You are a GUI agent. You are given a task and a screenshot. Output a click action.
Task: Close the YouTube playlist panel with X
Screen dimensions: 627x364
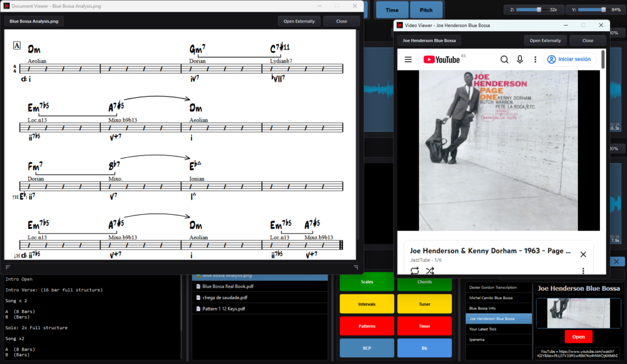coord(583,254)
